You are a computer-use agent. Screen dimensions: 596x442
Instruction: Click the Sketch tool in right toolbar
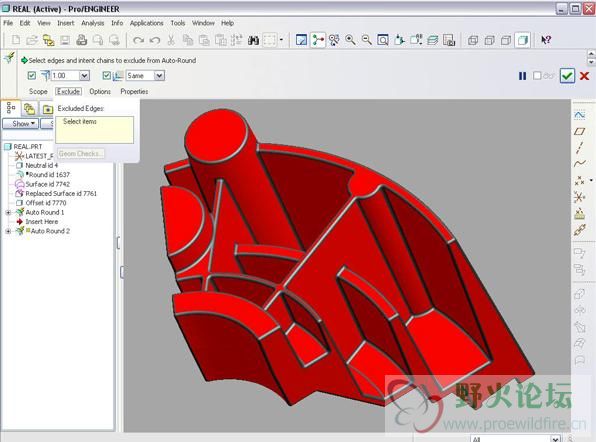point(580,114)
